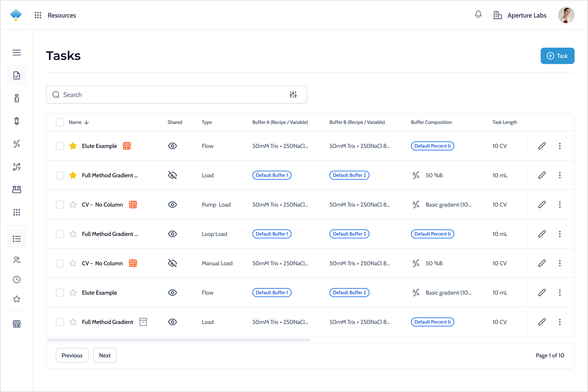
Task: Click archive box icon beside Full Method Gradient
Action: click(143, 322)
